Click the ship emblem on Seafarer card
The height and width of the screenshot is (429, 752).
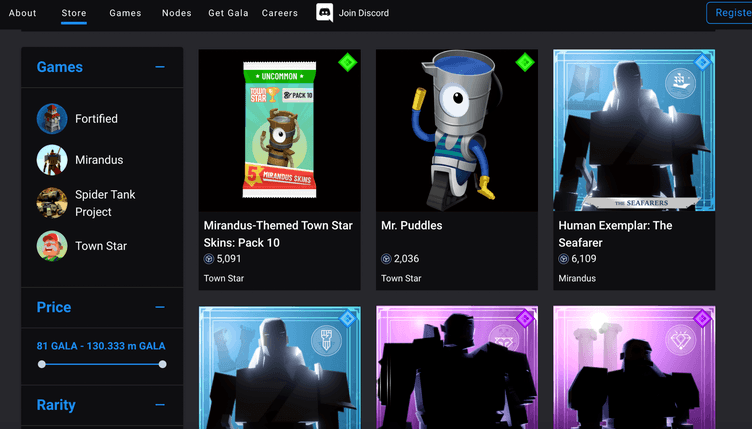click(x=681, y=83)
